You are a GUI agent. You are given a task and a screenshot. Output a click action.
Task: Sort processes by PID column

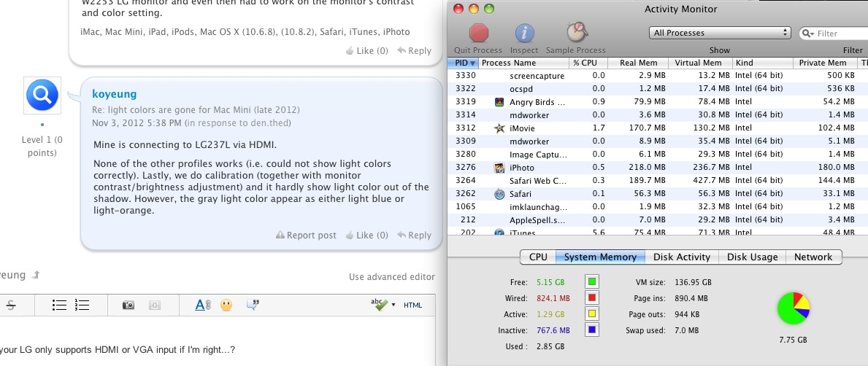pos(463,63)
